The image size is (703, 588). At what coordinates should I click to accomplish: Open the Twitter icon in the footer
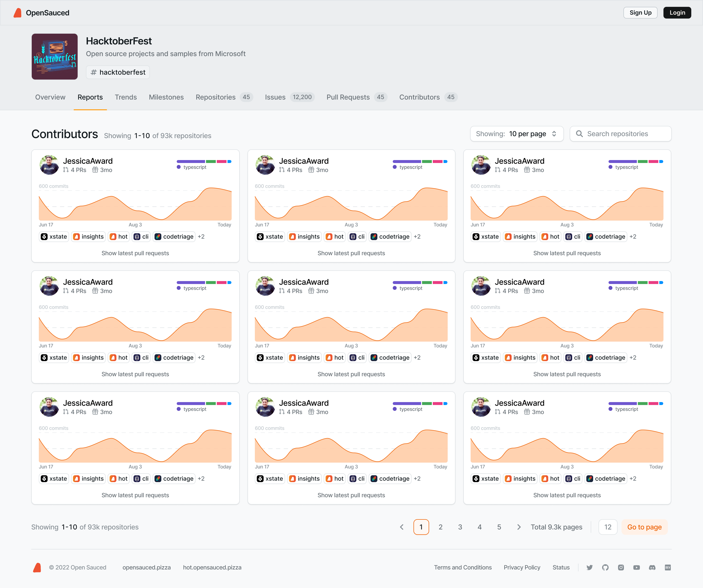click(589, 568)
